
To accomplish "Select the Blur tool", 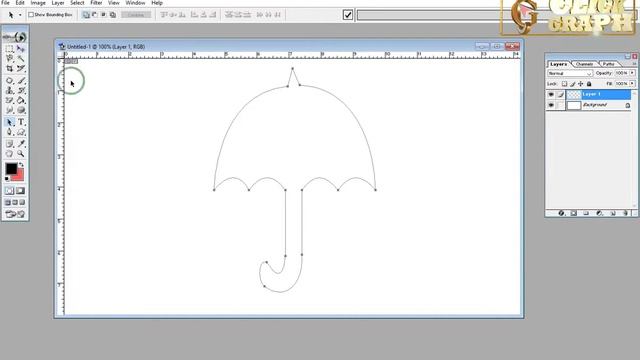I will click(9, 110).
